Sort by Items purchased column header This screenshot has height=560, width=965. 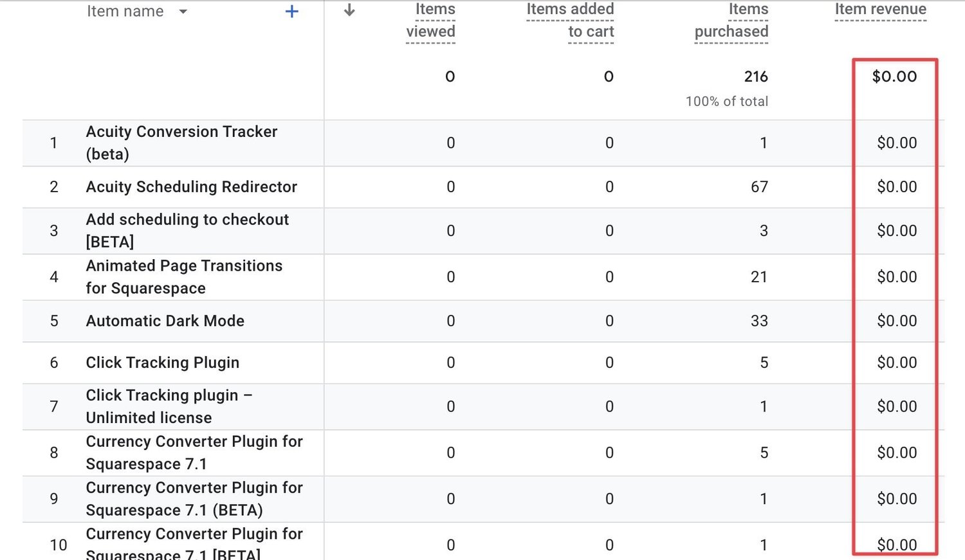(731, 21)
